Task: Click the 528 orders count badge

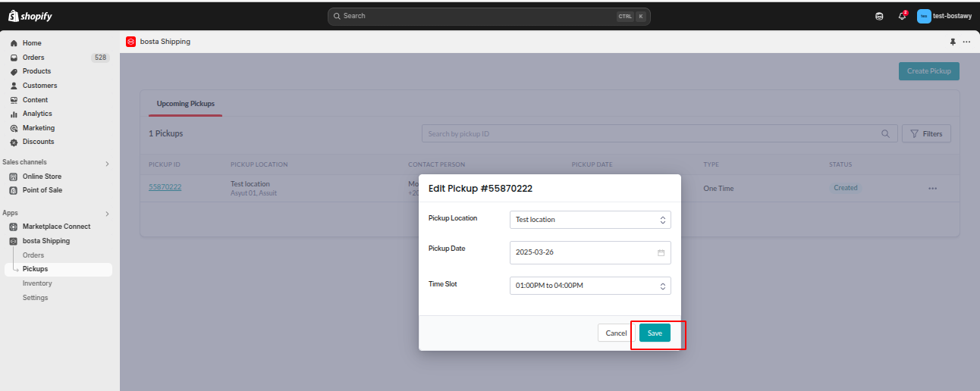Action: [x=99, y=58]
